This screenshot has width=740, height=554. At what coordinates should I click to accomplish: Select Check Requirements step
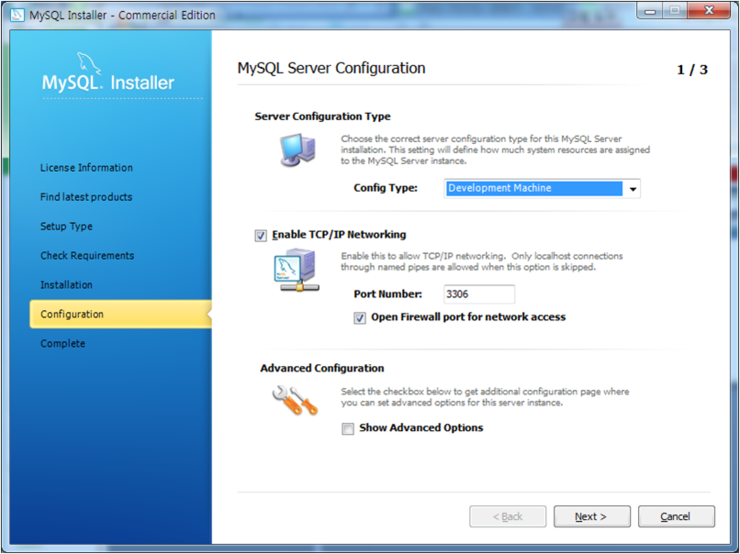[x=87, y=255]
